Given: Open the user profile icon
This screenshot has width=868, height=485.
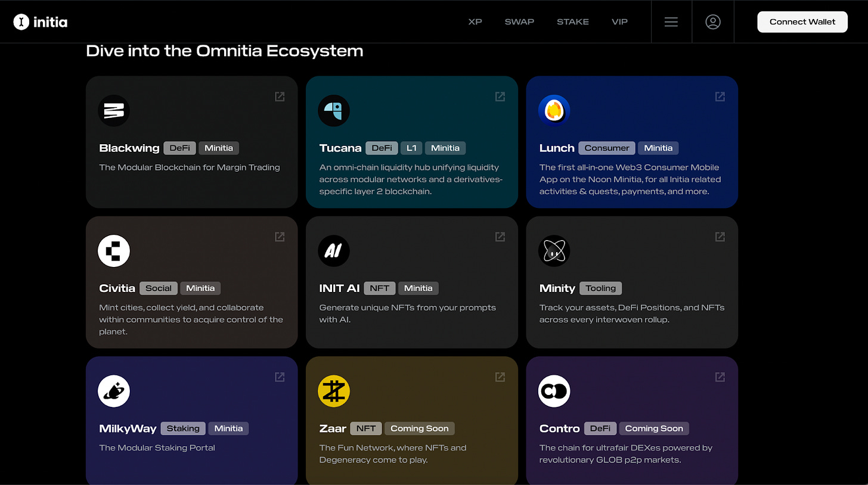Looking at the screenshot, I should 713,22.
